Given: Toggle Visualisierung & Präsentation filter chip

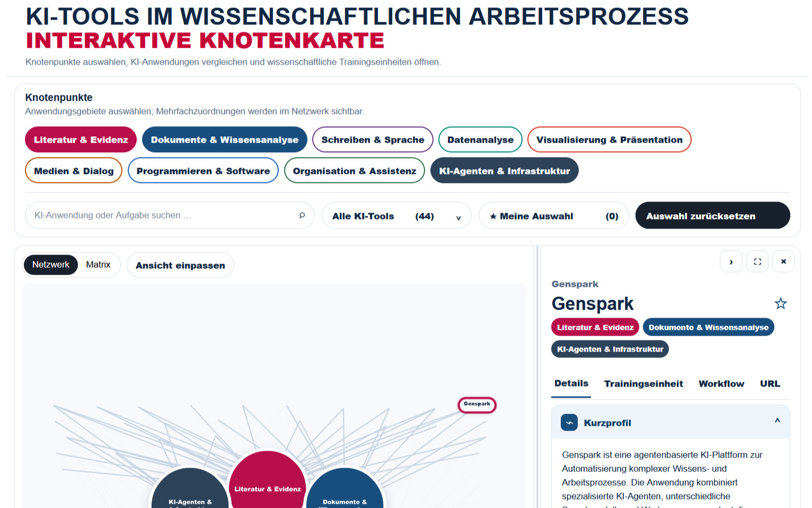Looking at the screenshot, I should point(610,139).
